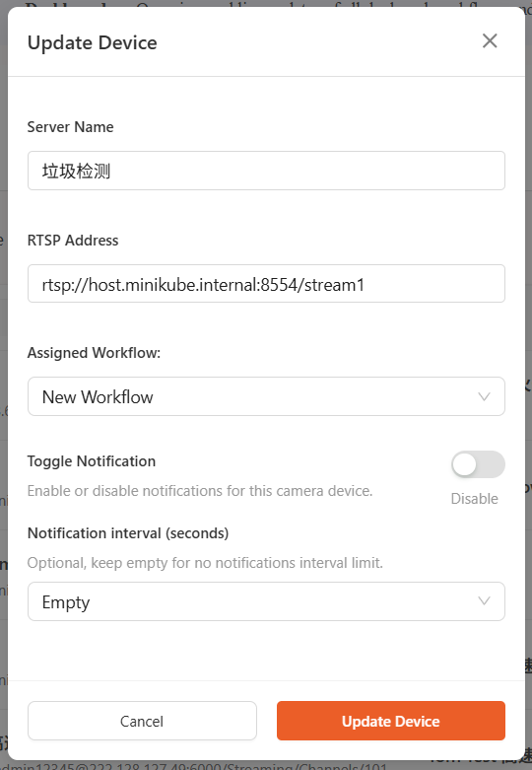Screen dimensions: 532x770
Task: Click chevron arrow in New Workflow selector
Action: coord(484,396)
